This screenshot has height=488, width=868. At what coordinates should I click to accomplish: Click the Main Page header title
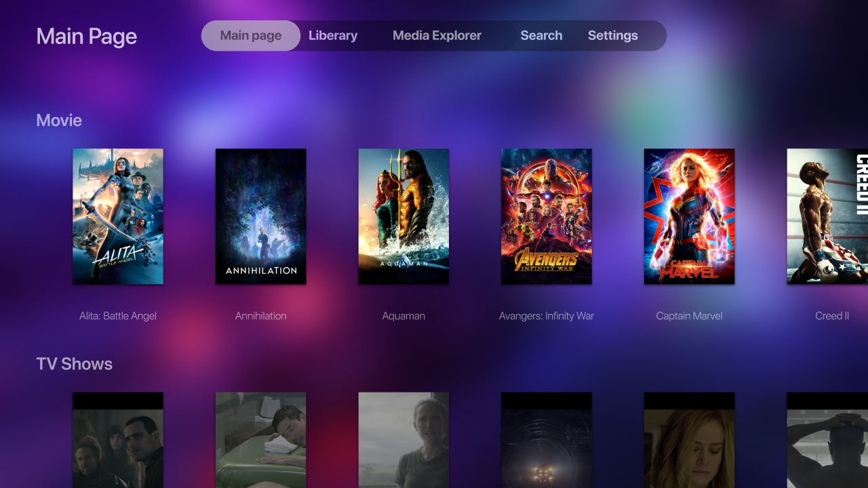(x=87, y=37)
